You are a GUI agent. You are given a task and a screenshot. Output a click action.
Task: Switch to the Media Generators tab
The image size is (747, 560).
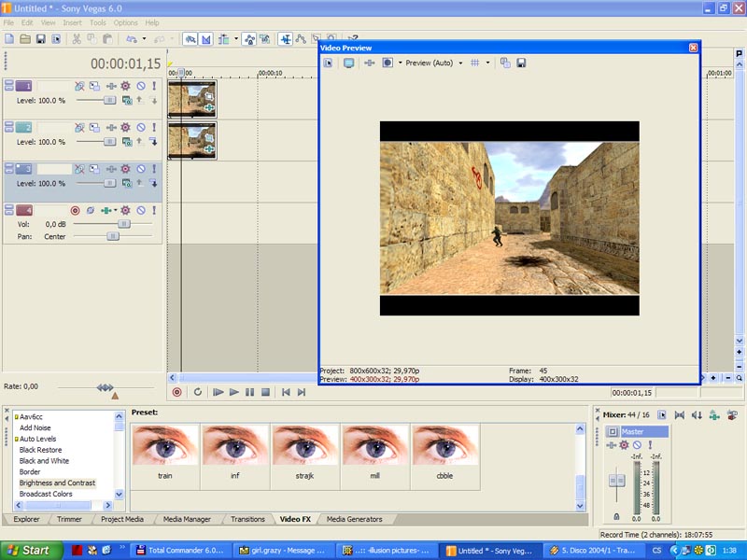[355, 519]
